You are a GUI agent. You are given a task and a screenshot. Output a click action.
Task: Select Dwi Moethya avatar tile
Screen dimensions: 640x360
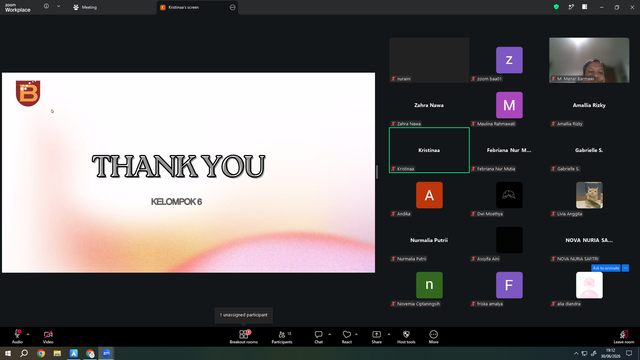509,195
